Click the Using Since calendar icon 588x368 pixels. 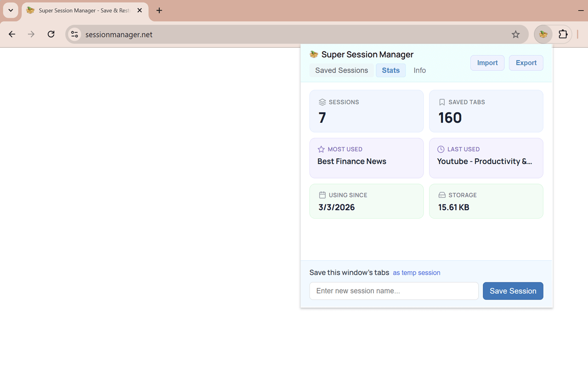(322, 195)
